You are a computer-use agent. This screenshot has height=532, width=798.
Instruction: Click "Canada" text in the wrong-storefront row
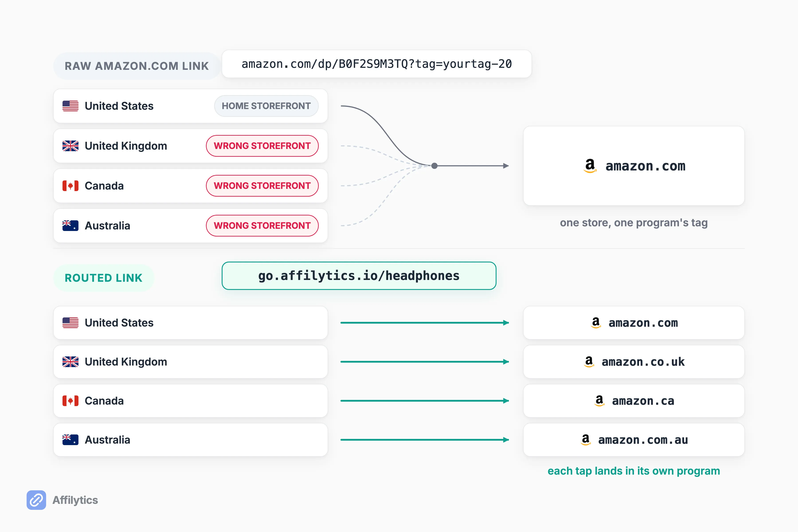104,186
